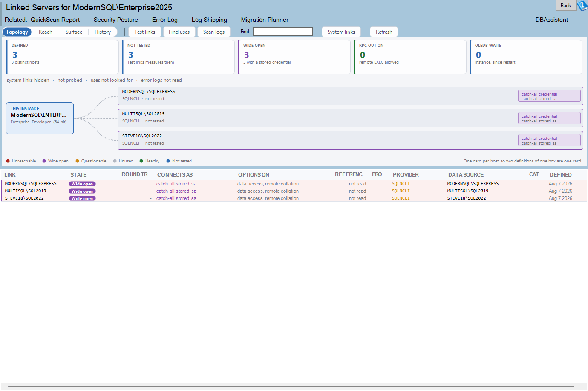Switch to the Reach tab
Image resolution: width=588 pixels, height=391 pixels.
(x=46, y=32)
